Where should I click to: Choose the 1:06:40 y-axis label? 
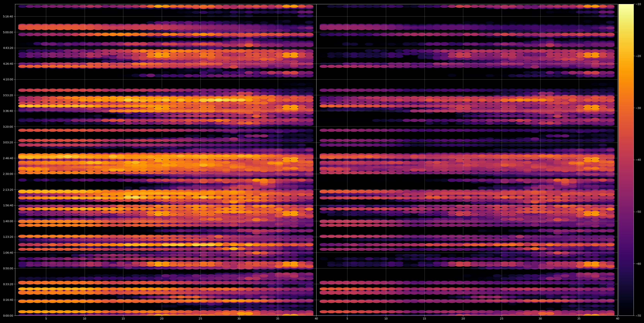[x=8, y=252]
